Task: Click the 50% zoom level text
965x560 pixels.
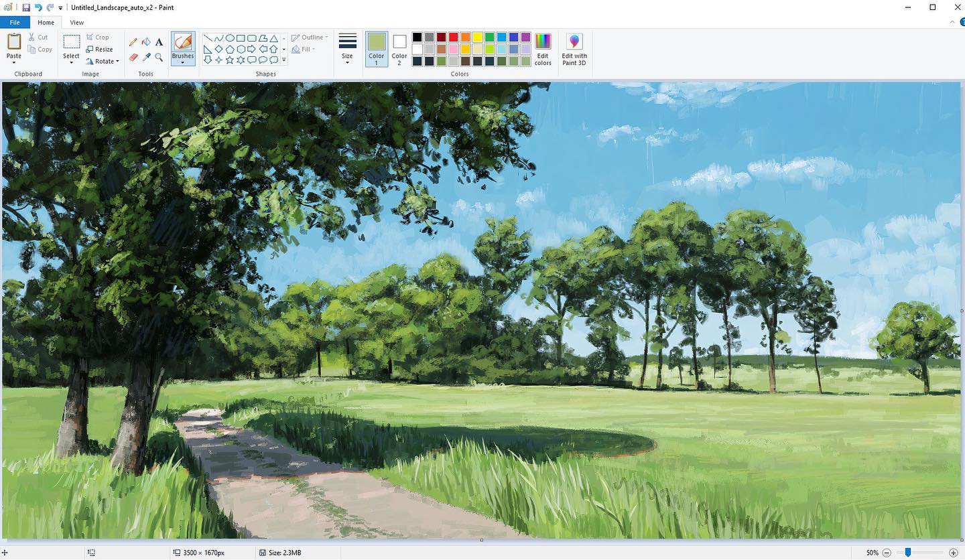Action: (872, 553)
